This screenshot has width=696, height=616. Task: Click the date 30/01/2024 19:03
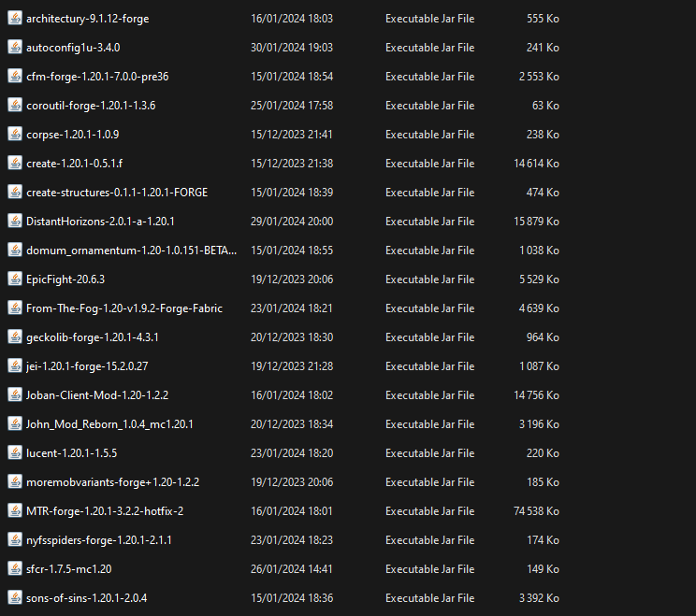(292, 48)
